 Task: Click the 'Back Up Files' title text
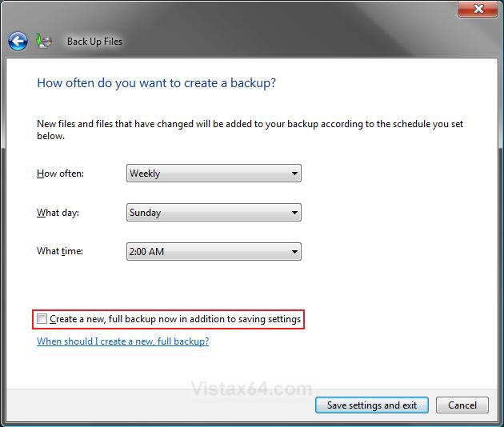tap(94, 42)
